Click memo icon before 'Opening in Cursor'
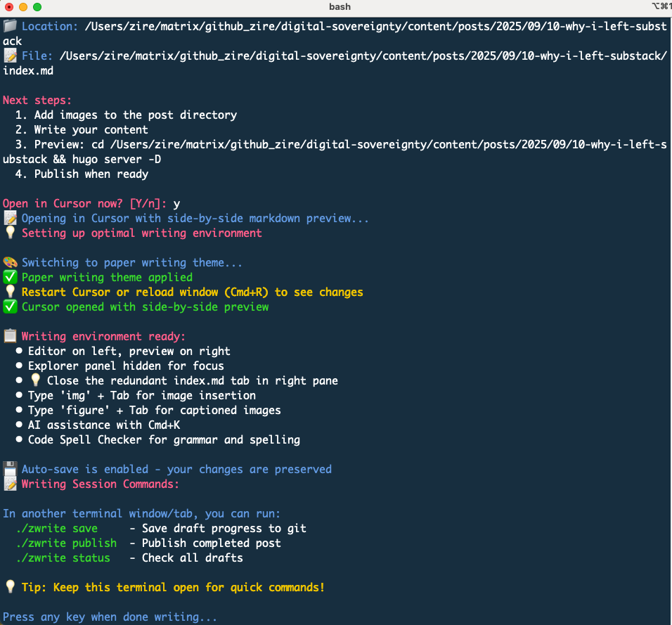The width and height of the screenshot is (672, 625). coord(10,219)
